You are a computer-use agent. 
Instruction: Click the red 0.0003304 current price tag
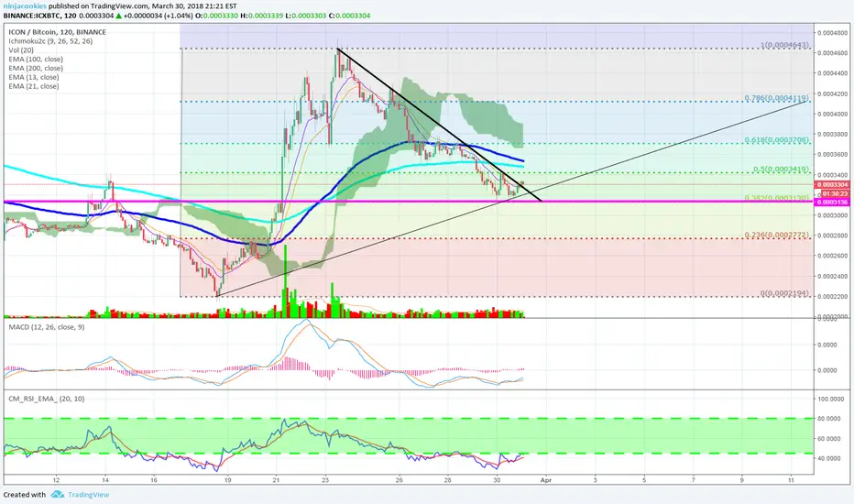point(832,185)
